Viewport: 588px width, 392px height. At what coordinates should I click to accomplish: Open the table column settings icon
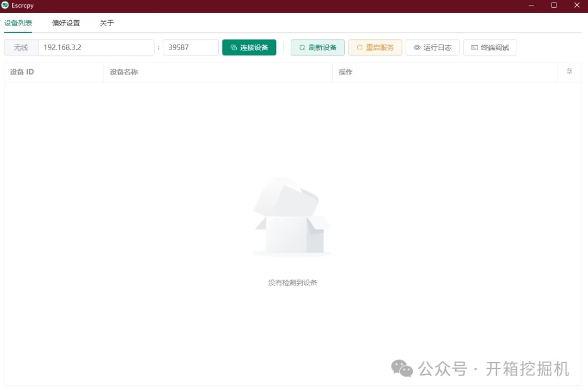pyautogui.click(x=569, y=71)
